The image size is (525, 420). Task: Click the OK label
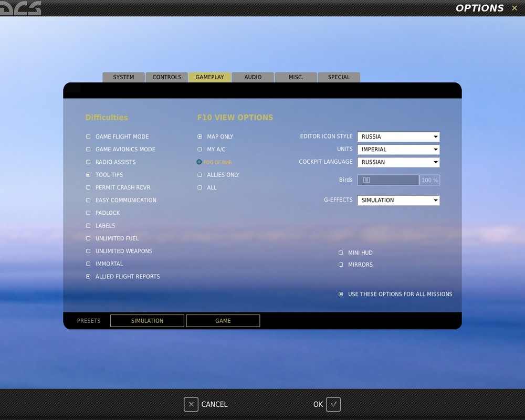pyautogui.click(x=318, y=404)
